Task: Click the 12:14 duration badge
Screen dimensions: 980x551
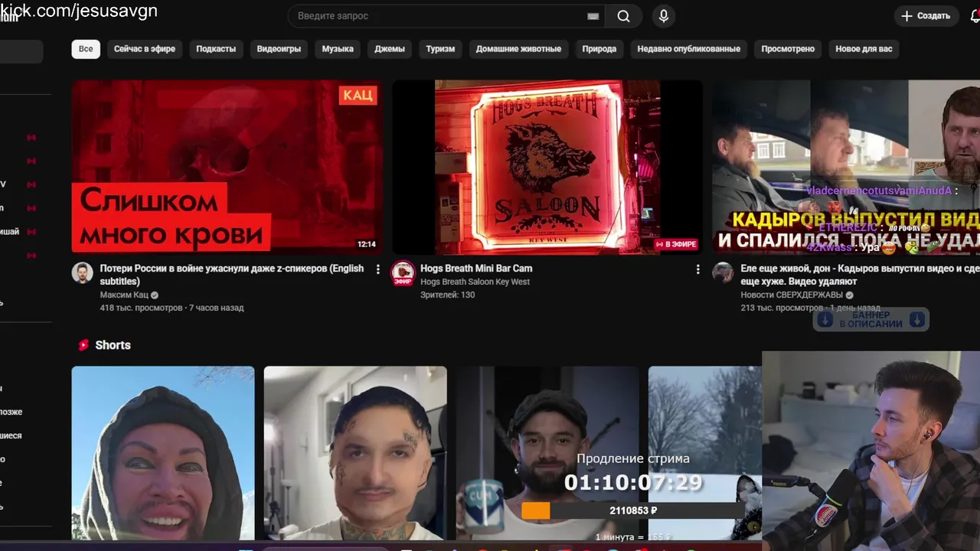Action: pyautogui.click(x=367, y=244)
